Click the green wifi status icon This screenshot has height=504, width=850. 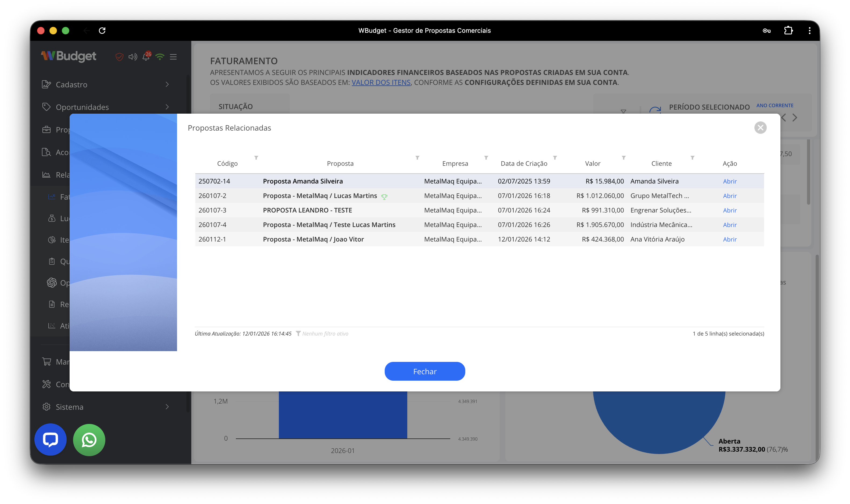[160, 57]
